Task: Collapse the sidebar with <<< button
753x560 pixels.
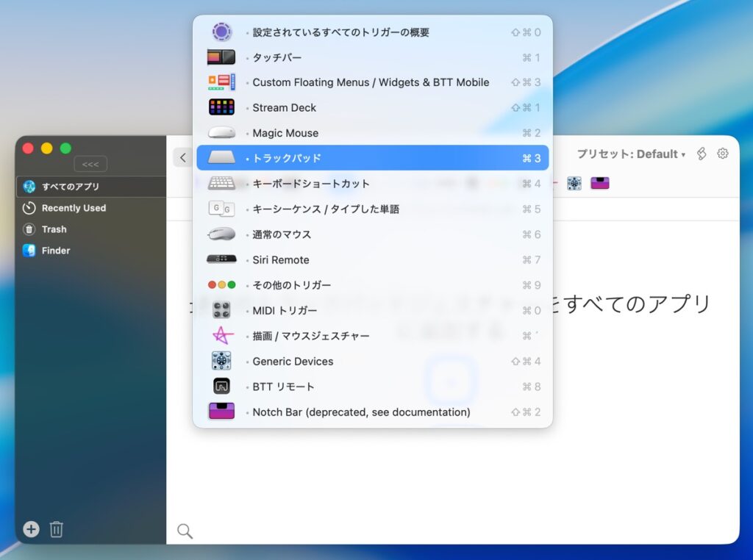Action: [x=90, y=164]
